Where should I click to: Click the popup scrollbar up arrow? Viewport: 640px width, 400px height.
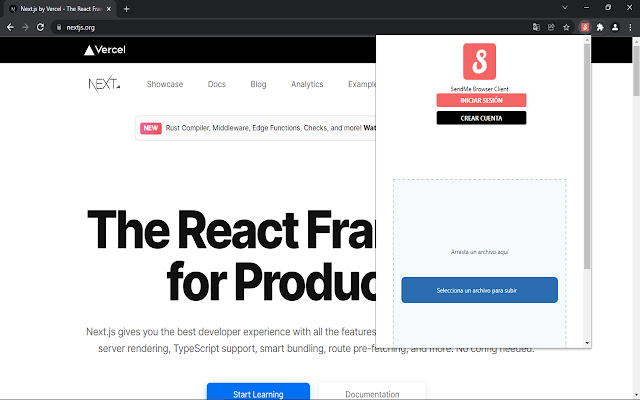pos(587,40)
